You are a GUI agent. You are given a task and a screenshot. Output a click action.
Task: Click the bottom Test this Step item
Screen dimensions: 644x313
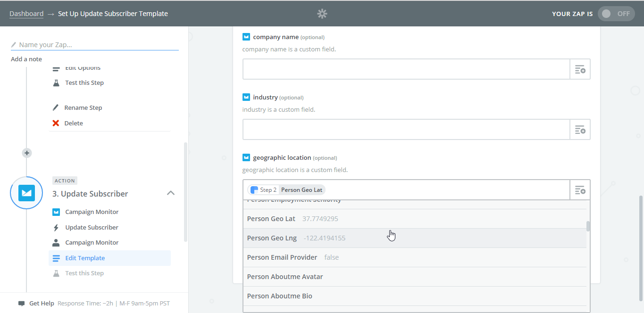click(x=84, y=273)
